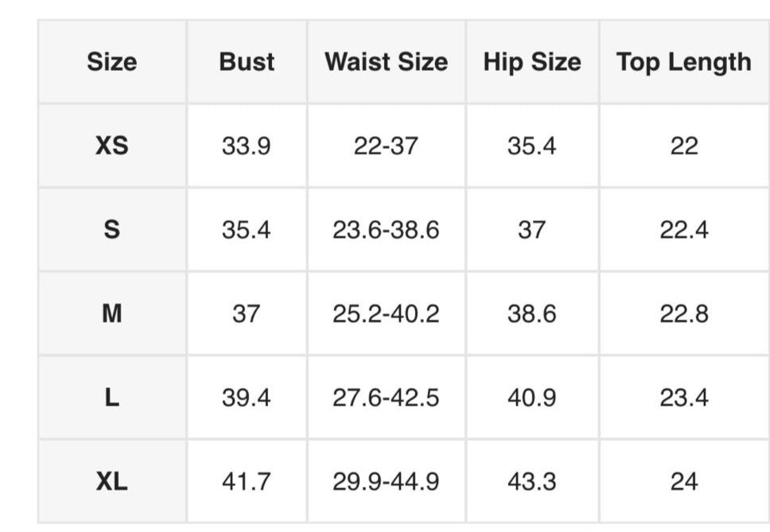The image size is (770, 532).
Task: Click the XS size row label
Action: pyautogui.click(x=112, y=146)
